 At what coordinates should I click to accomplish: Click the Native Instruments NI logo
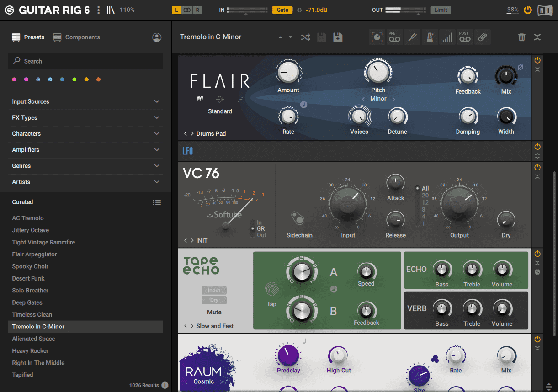click(x=545, y=10)
